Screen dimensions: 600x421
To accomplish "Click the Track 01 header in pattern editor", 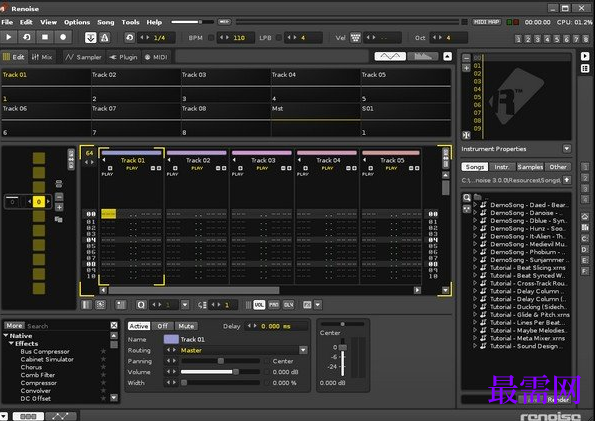I will point(133,160).
